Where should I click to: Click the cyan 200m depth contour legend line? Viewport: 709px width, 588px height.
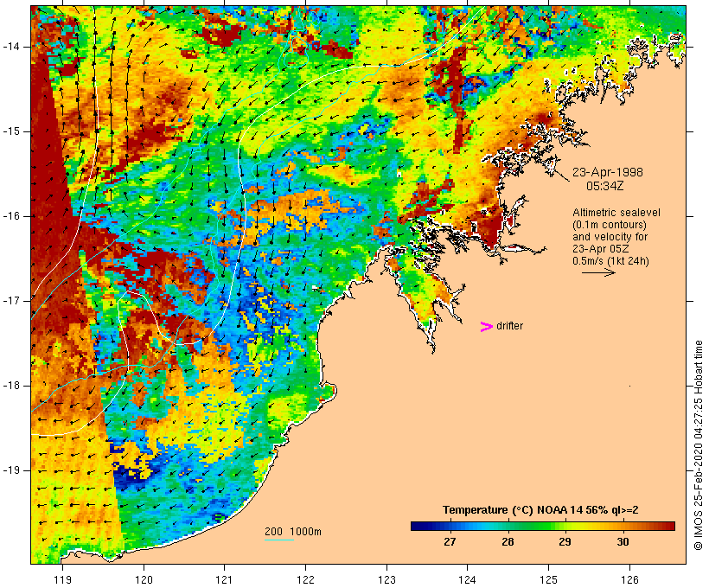[279, 540]
